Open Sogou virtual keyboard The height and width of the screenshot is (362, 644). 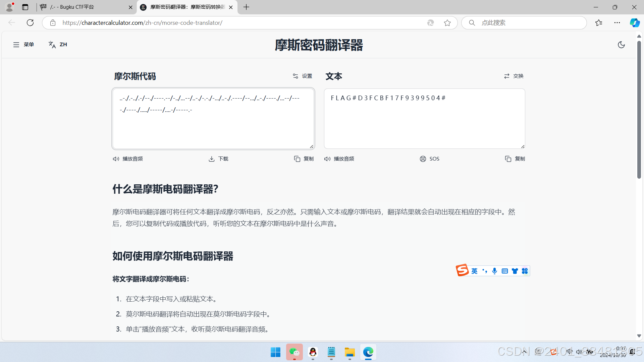coord(504,271)
